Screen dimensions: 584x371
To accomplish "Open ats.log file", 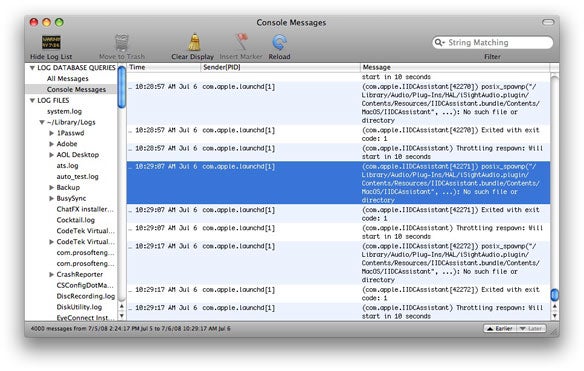I will pyautogui.click(x=67, y=166).
